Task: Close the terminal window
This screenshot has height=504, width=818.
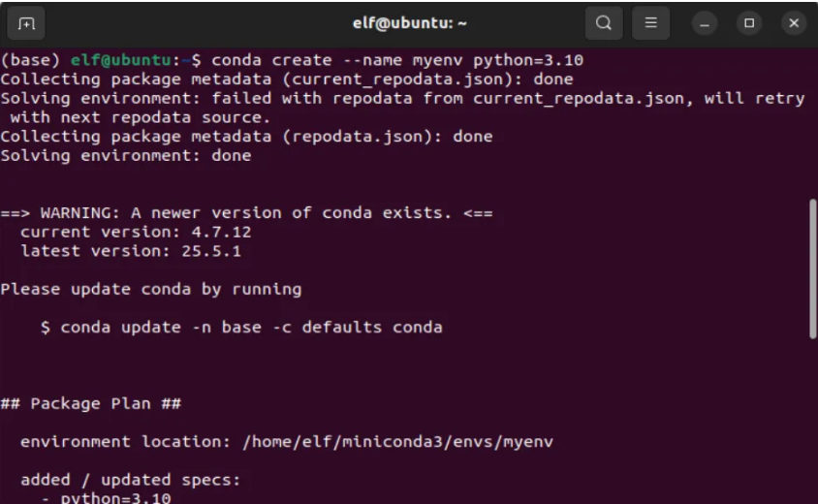Action: point(794,23)
